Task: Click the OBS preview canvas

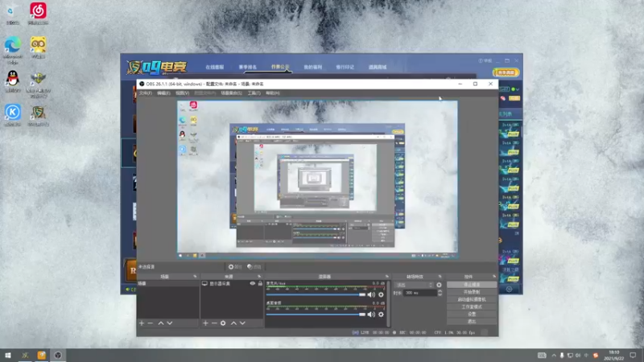Action: coord(317,179)
